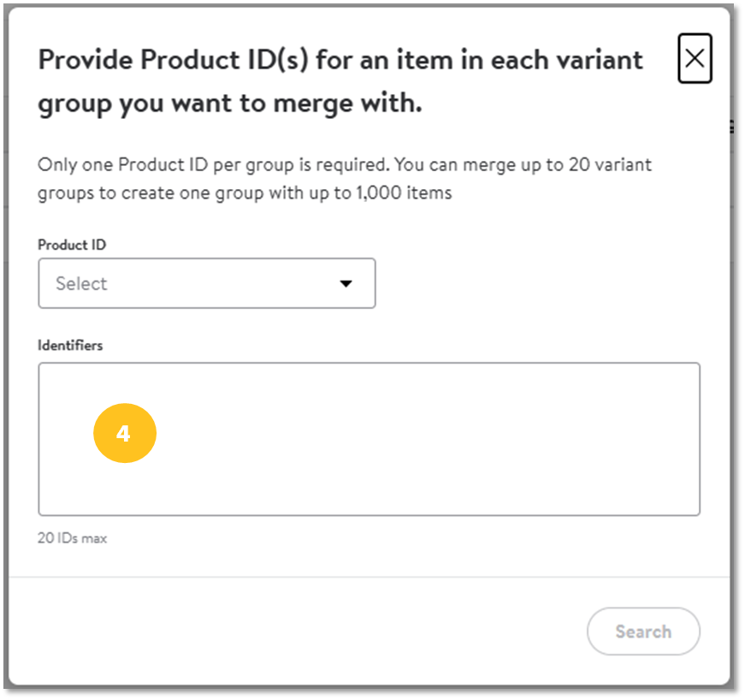The width and height of the screenshot is (745, 700).
Task: Click the text 'group you want to merge with.'
Action: pos(230,104)
